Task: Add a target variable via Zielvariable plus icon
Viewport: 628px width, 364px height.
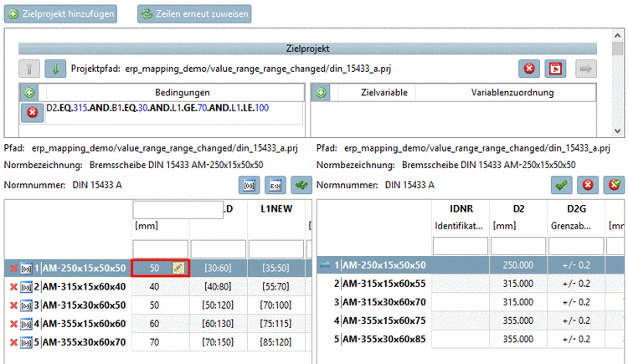Action: [x=321, y=93]
